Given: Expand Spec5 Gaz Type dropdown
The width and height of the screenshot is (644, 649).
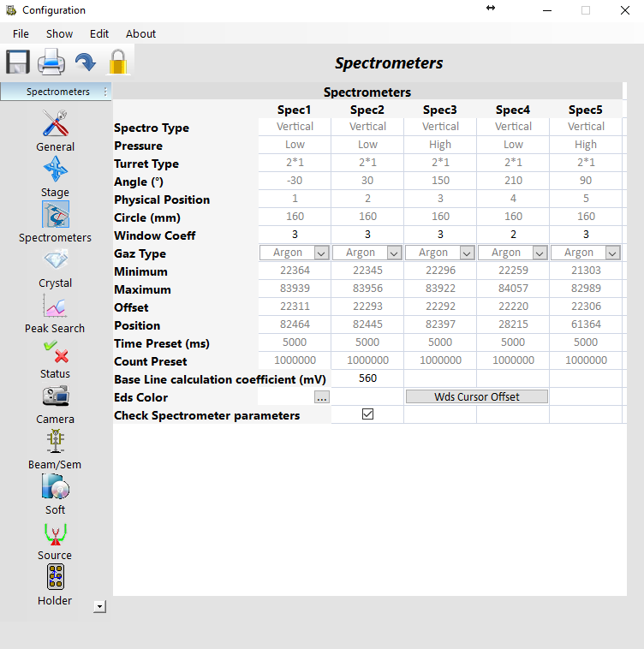Looking at the screenshot, I should [x=612, y=253].
